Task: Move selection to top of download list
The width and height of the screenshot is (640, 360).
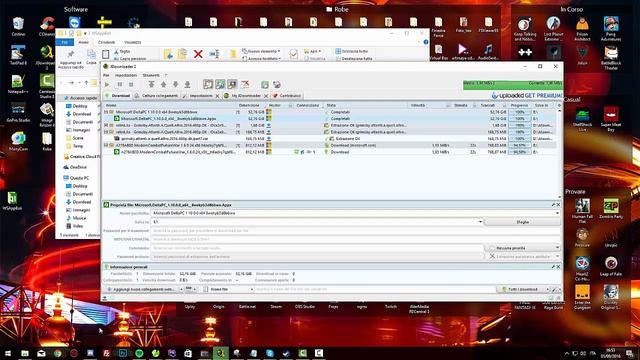Action: click(151, 84)
